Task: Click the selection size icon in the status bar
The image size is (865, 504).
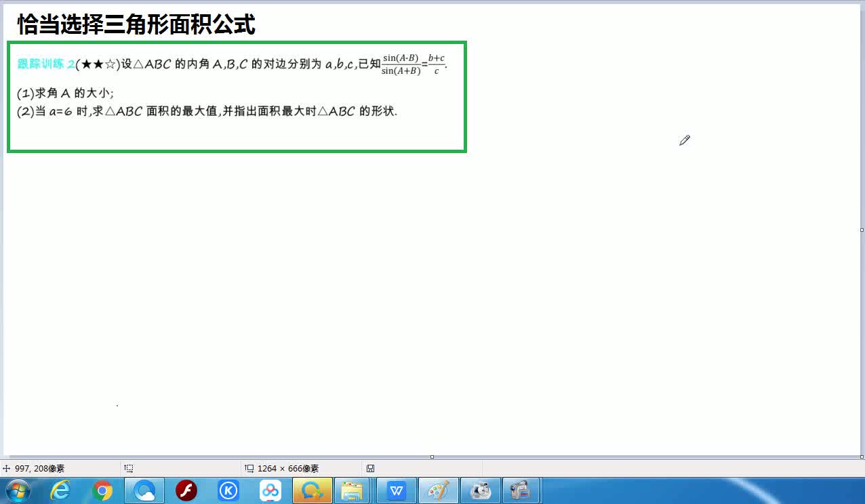Action: click(x=128, y=468)
